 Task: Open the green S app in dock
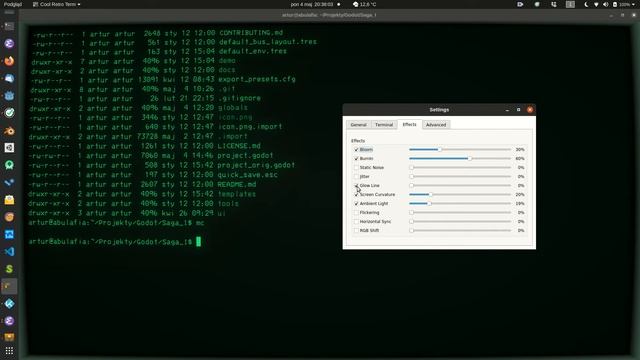[x=9, y=269]
